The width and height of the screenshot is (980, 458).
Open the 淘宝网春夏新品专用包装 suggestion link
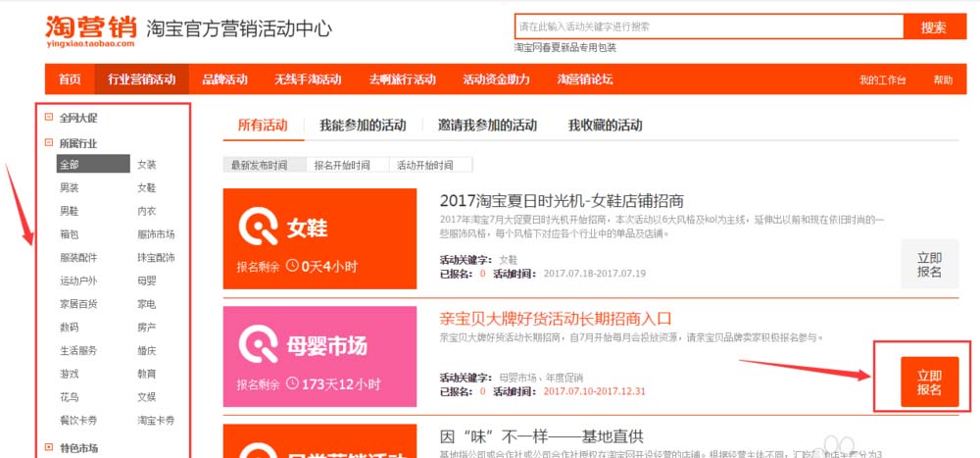tap(565, 47)
